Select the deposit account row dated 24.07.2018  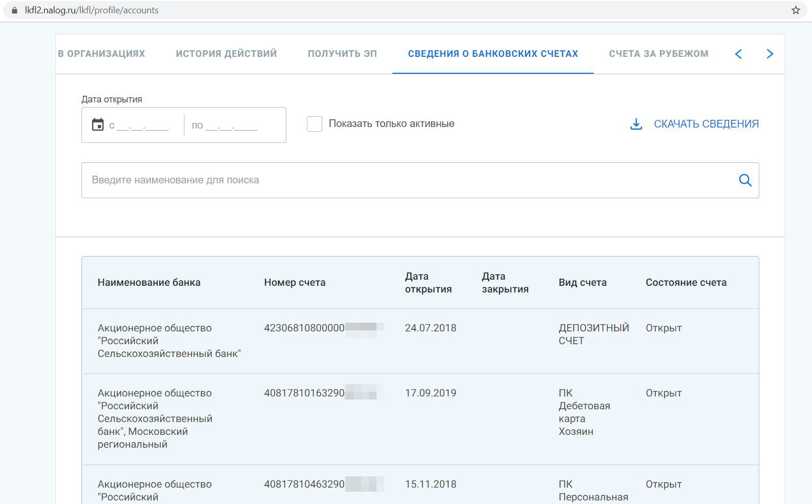click(420, 341)
